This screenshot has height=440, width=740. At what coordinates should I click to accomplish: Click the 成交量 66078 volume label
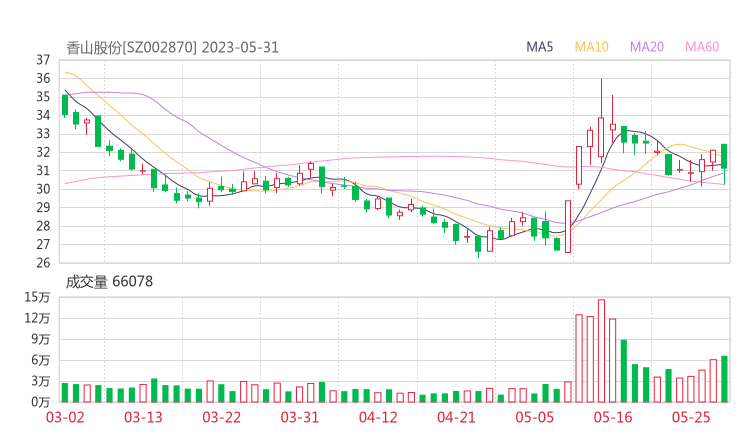(109, 282)
